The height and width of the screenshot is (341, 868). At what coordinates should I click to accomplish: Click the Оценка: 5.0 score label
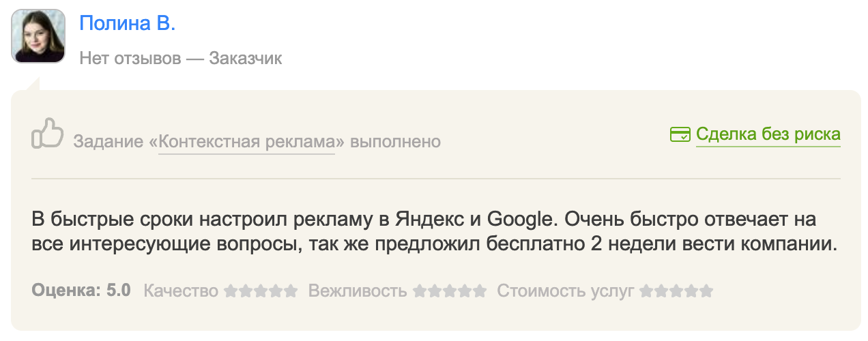tap(81, 291)
